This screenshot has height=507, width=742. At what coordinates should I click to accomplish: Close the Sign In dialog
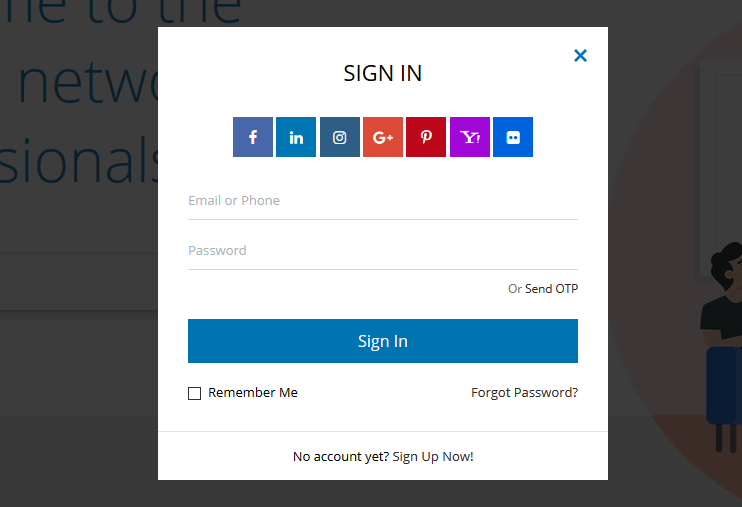coord(580,56)
